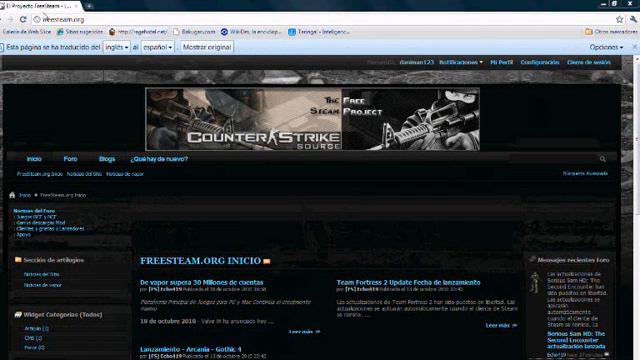The width and height of the screenshot is (640, 360).
Task: Open the translation Opciones dropdown
Action: coord(606,47)
